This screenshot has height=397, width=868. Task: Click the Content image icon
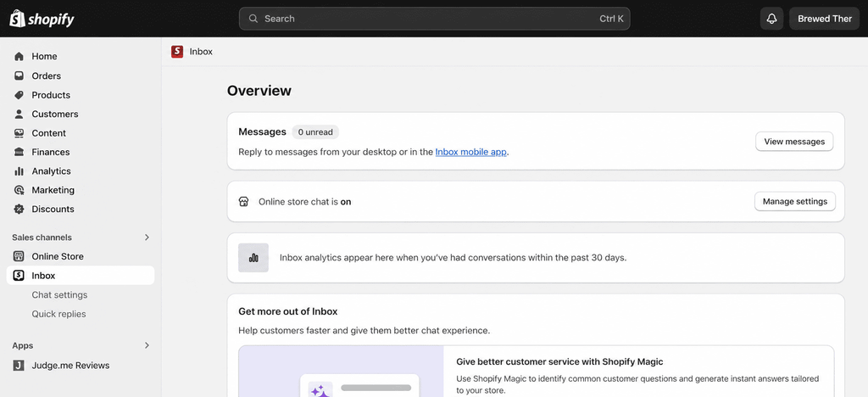pos(19,133)
